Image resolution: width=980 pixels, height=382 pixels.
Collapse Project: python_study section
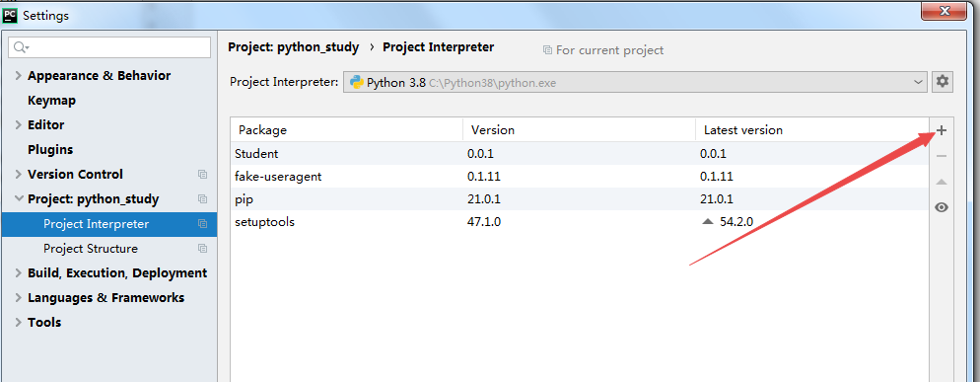(x=19, y=199)
